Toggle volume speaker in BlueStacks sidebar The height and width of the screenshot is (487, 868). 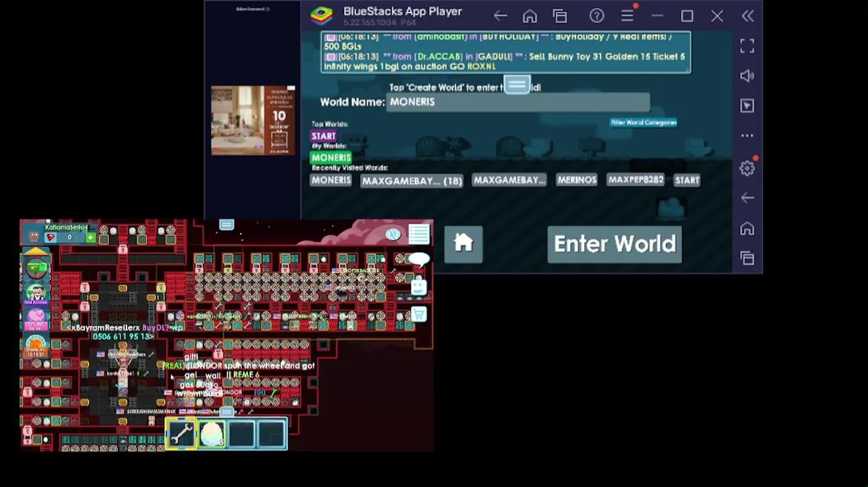click(747, 76)
